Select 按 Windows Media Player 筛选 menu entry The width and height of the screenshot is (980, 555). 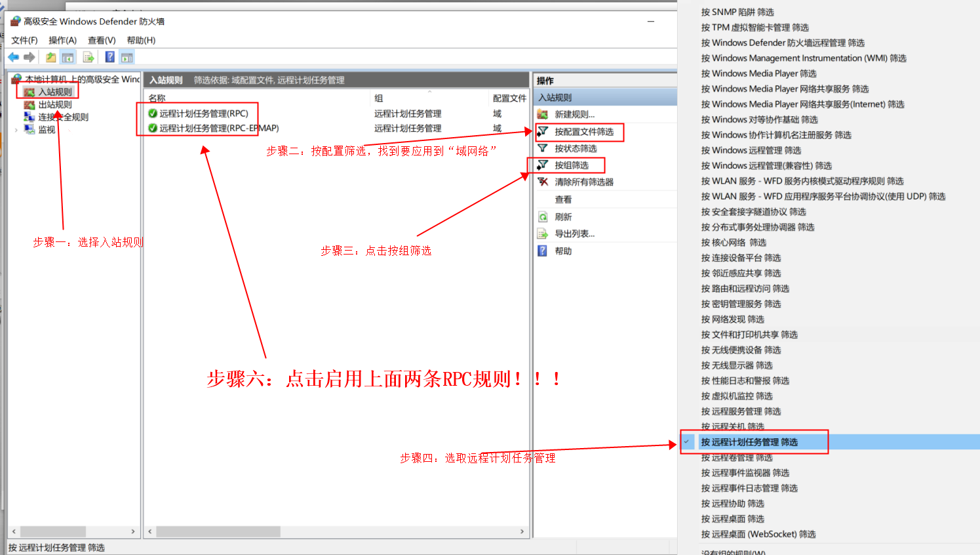pos(758,73)
